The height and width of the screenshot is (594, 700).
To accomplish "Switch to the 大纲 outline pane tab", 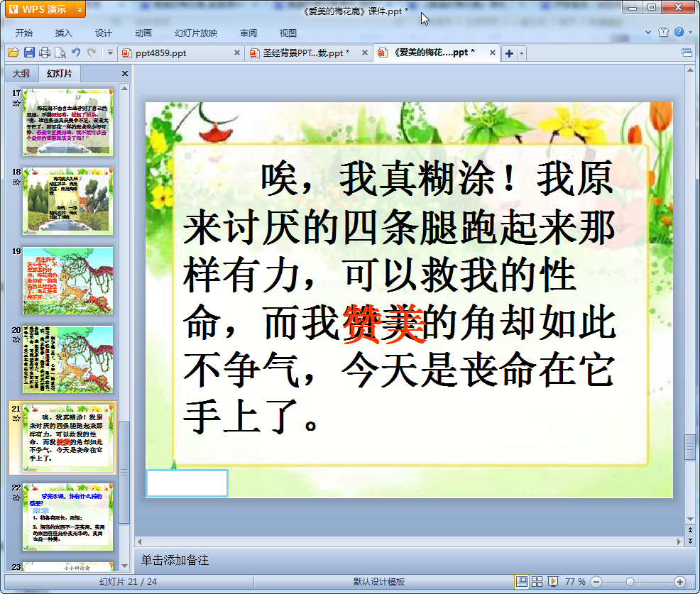I will click(21, 74).
